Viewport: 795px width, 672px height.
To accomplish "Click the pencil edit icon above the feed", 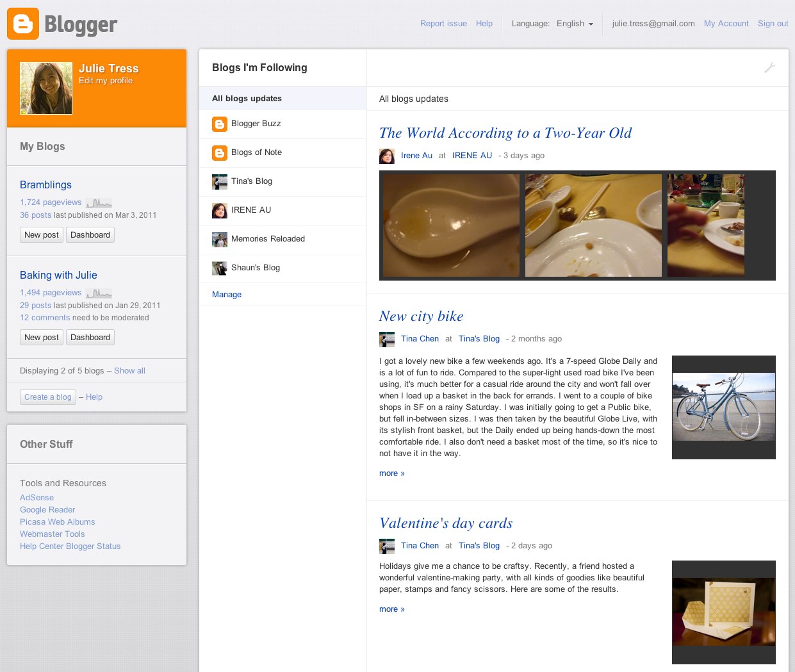I will pyautogui.click(x=769, y=67).
